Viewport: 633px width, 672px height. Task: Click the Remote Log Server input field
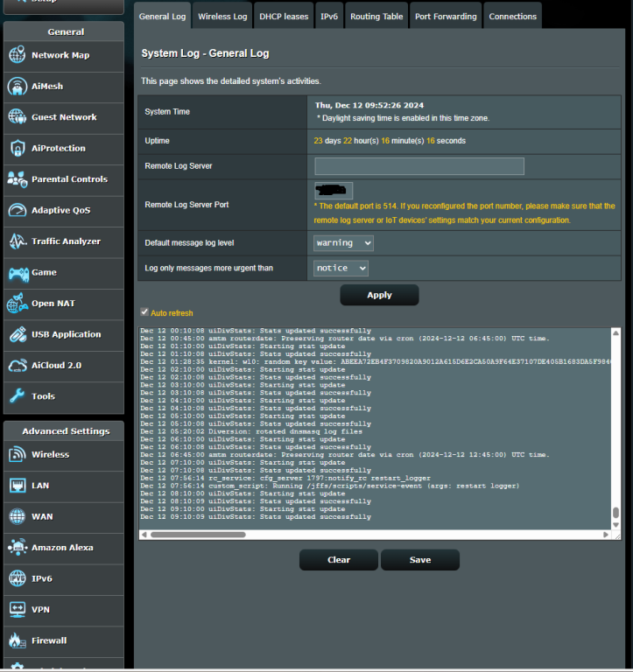tap(419, 166)
